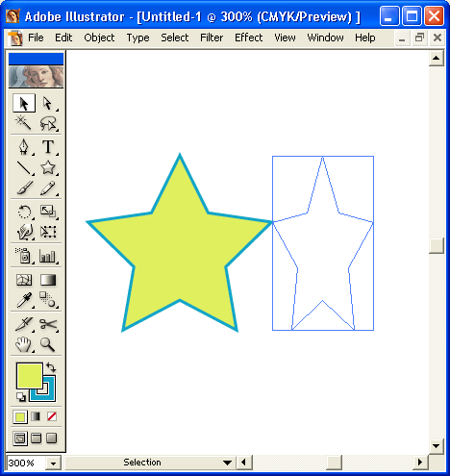This screenshot has height=476, width=450.
Task: Open the Object menu
Action: point(99,38)
